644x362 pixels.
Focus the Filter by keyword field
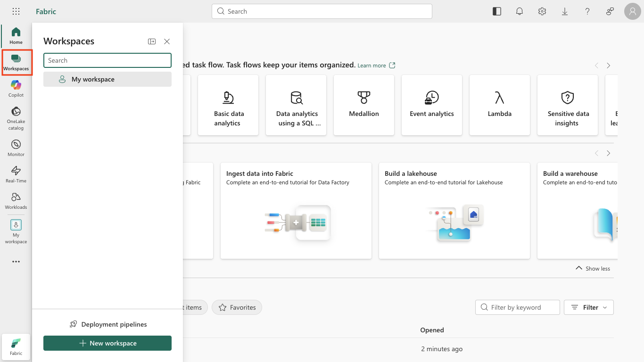point(518,307)
